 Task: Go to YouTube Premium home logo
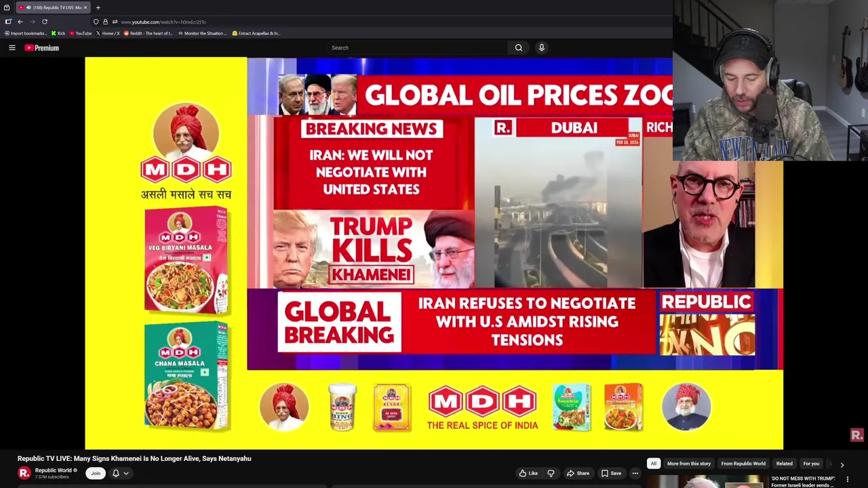42,47
